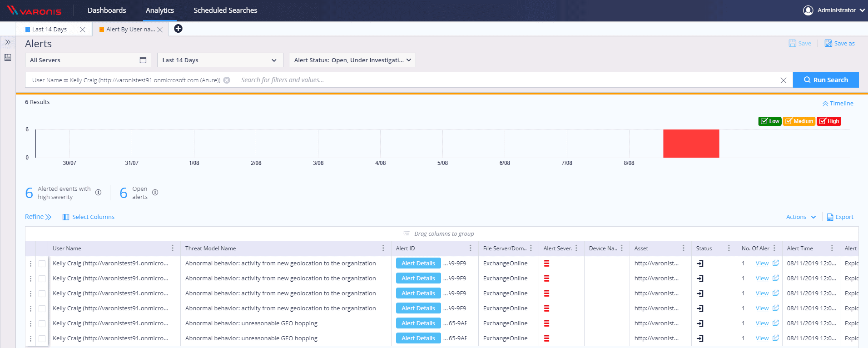868x348 pixels.
Task: Expand the left sidebar with double chevron
Action: coord(8,42)
